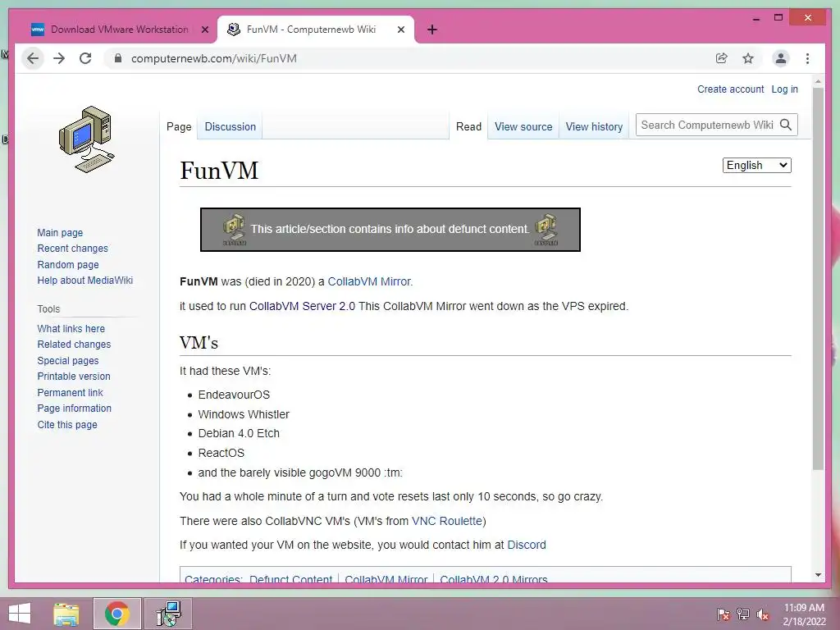Screen dimensions: 840x630
Task: Open Cite this page link
Action: [x=67, y=425]
